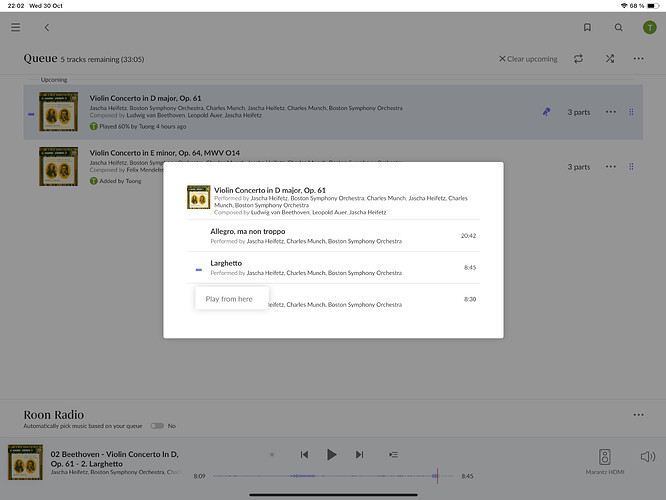666x500 pixels.
Task: Open the queue icon in playback bar
Action: coord(393,455)
